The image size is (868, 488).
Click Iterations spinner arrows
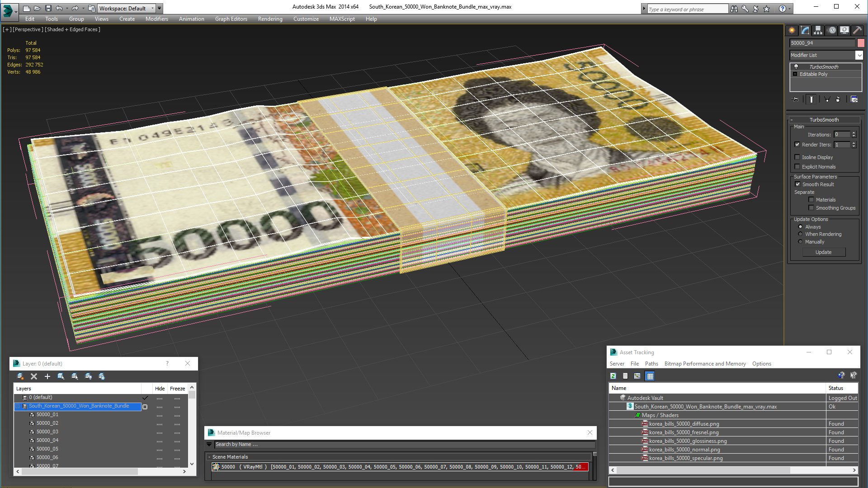(854, 135)
